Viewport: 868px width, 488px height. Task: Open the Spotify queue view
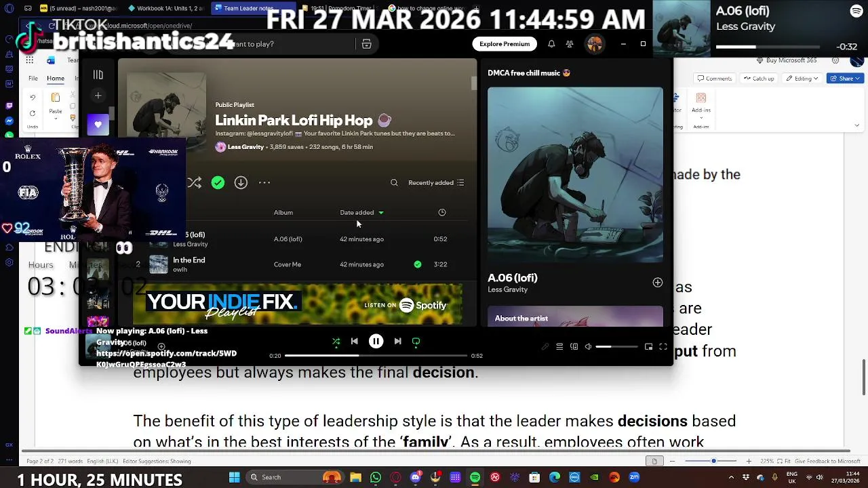559,347
